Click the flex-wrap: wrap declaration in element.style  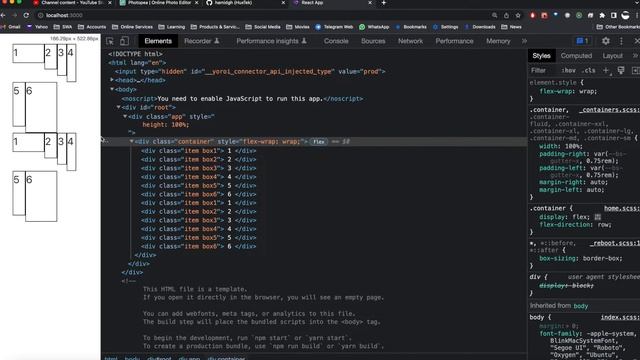coord(568,91)
